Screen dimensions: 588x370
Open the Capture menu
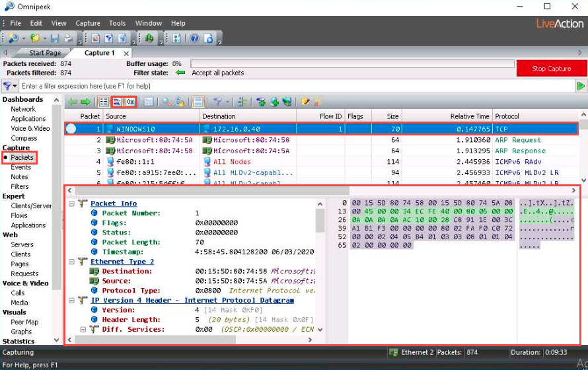(x=88, y=23)
